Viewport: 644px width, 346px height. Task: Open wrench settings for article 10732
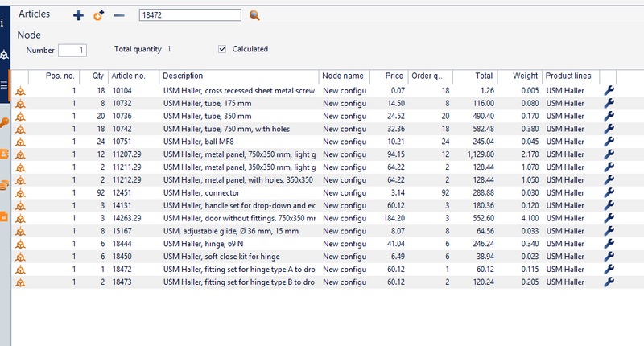(609, 104)
